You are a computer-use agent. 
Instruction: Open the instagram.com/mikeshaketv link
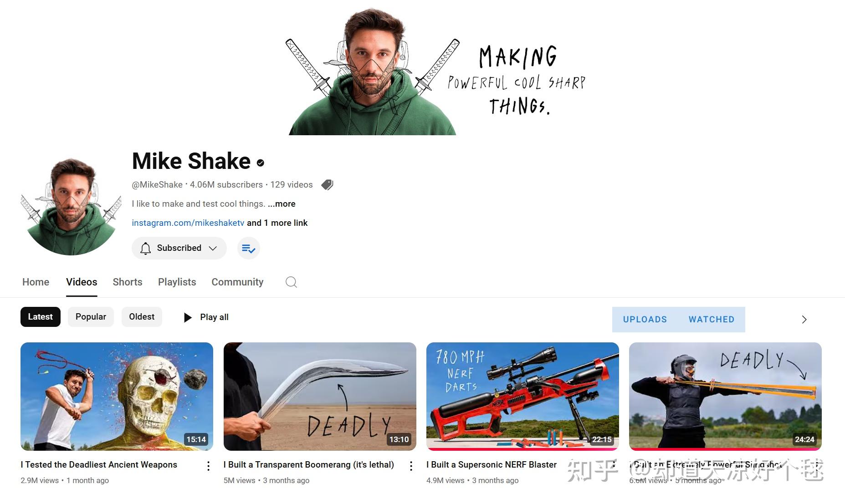[x=188, y=223]
